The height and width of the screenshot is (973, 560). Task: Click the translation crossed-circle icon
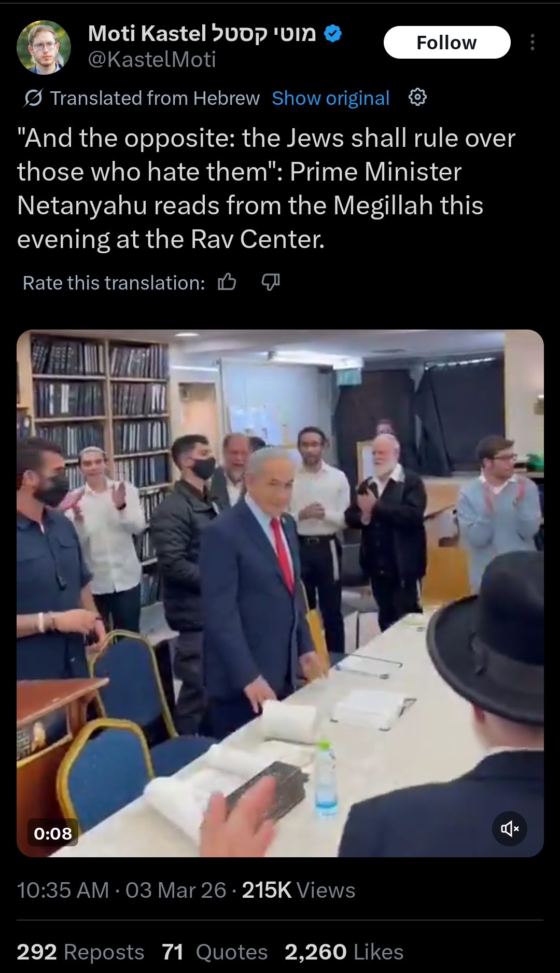[x=33, y=98]
